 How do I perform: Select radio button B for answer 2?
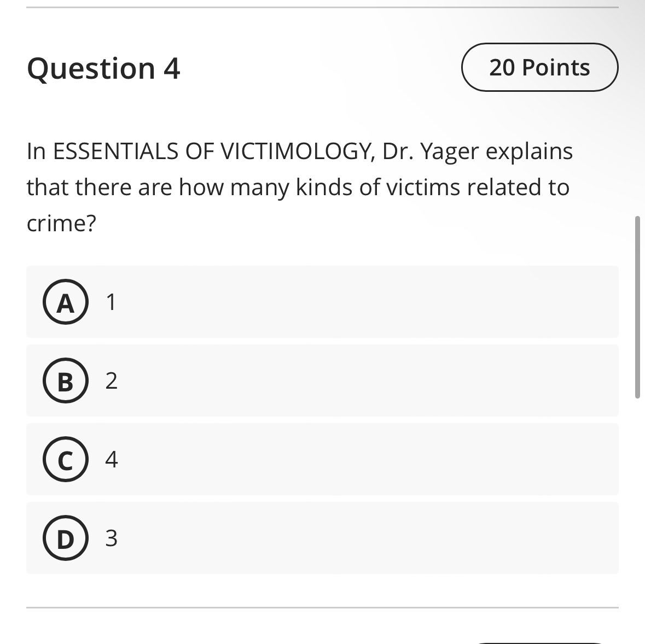point(65,381)
